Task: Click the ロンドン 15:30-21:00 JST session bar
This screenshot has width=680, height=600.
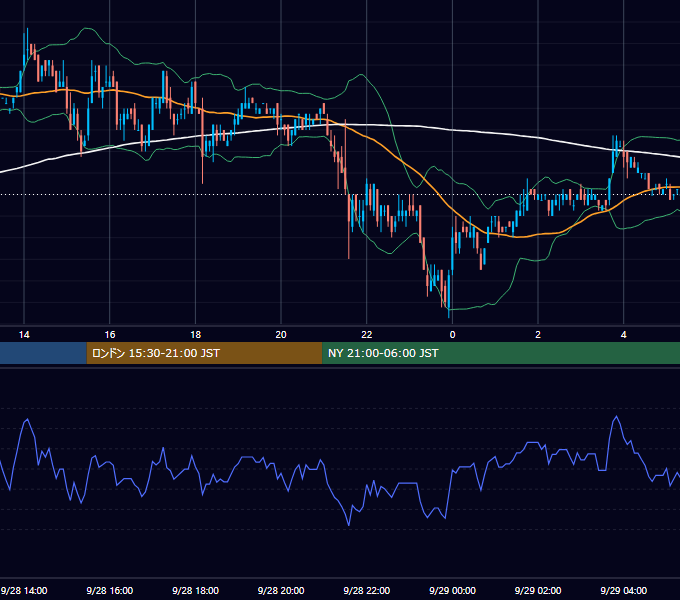Action: [204, 353]
